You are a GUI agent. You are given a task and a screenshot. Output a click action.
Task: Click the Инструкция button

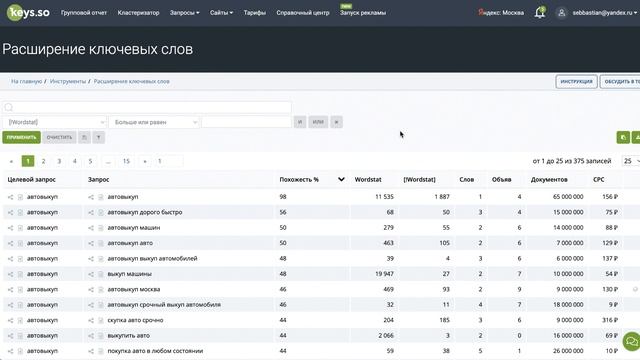tap(576, 82)
